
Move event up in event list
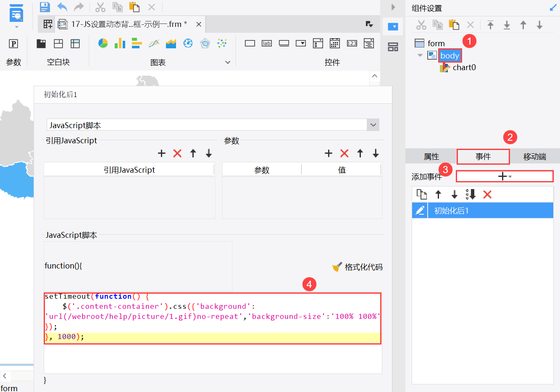(438, 194)
